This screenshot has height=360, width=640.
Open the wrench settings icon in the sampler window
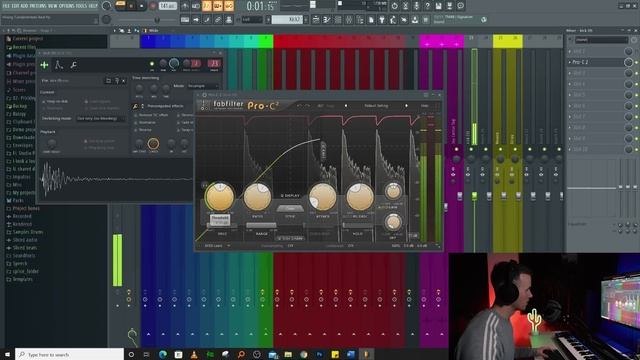pos(73,65)
